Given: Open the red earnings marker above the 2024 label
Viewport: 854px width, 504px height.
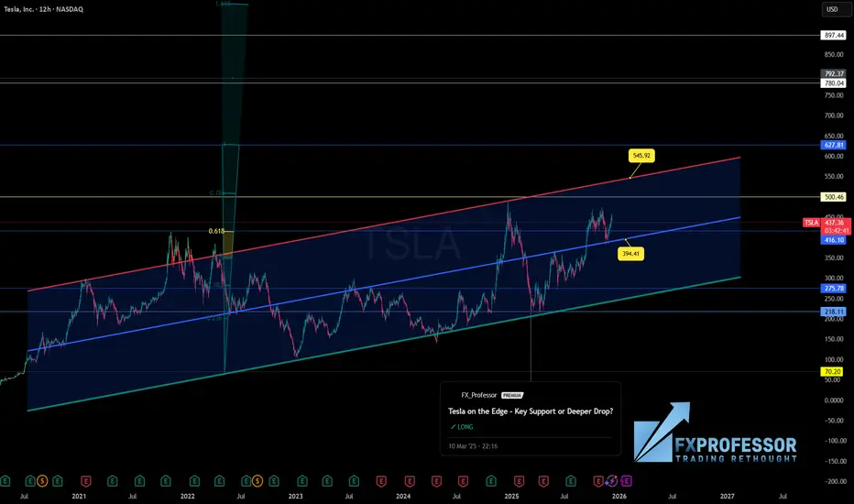Looking at the screenshot, I should coord(410,480).
